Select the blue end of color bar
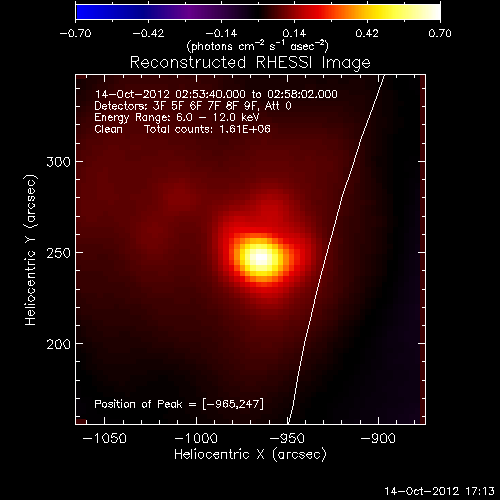This screenshot has width=500, height=500. pyautogui.click(x=82, y=12)
